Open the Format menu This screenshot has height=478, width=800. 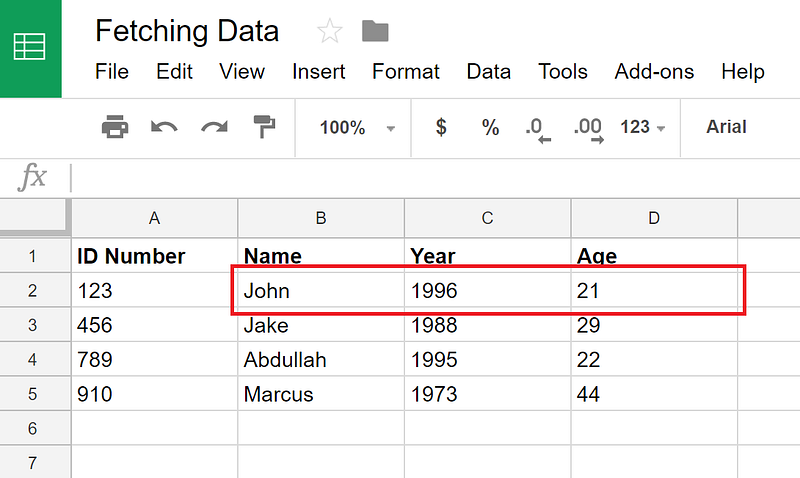pyautogui.click(x=406, y=71)
